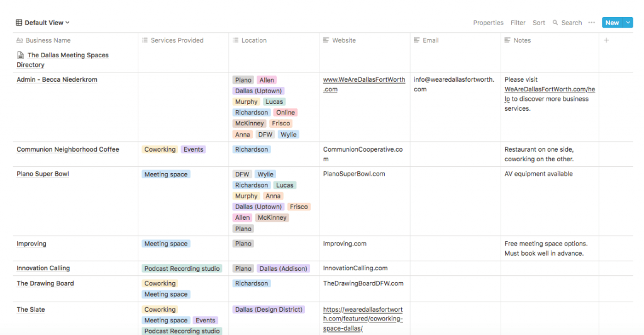
Task: Open the Admin - Becca Niederkrom row
Action: point(57,80)
